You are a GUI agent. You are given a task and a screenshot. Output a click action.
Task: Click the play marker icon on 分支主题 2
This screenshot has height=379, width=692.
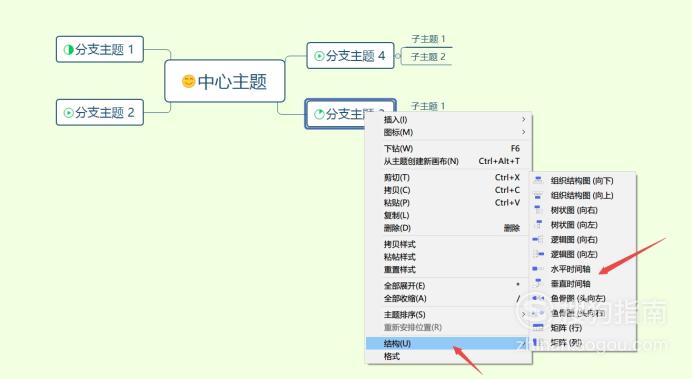click(68, 113)
